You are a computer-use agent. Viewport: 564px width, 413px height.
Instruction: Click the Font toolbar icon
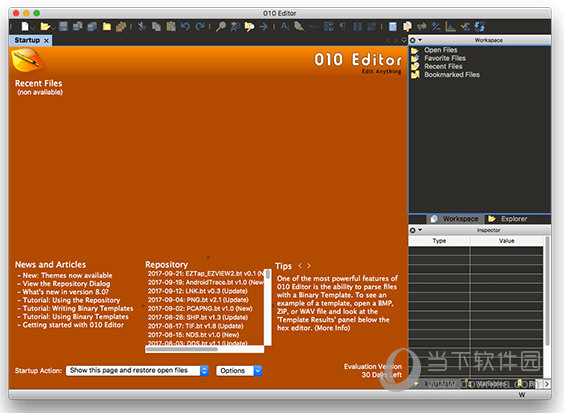point(285,26)
